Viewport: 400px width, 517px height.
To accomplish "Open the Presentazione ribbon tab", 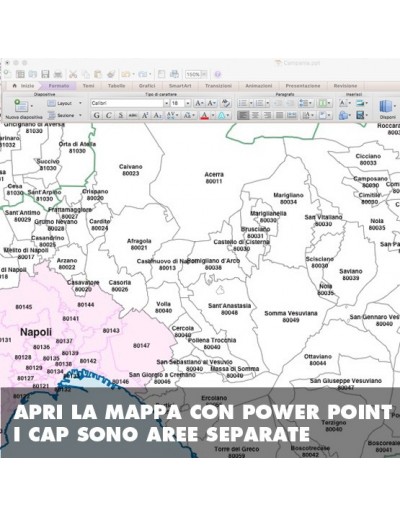I will 303,86.
